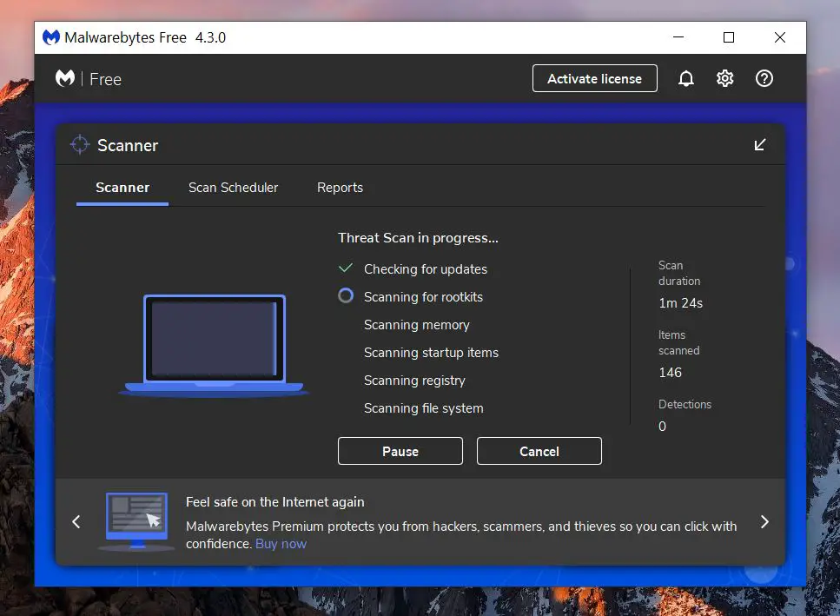Click the green checkmark beside Checking for updates

[x=346, y=268]
